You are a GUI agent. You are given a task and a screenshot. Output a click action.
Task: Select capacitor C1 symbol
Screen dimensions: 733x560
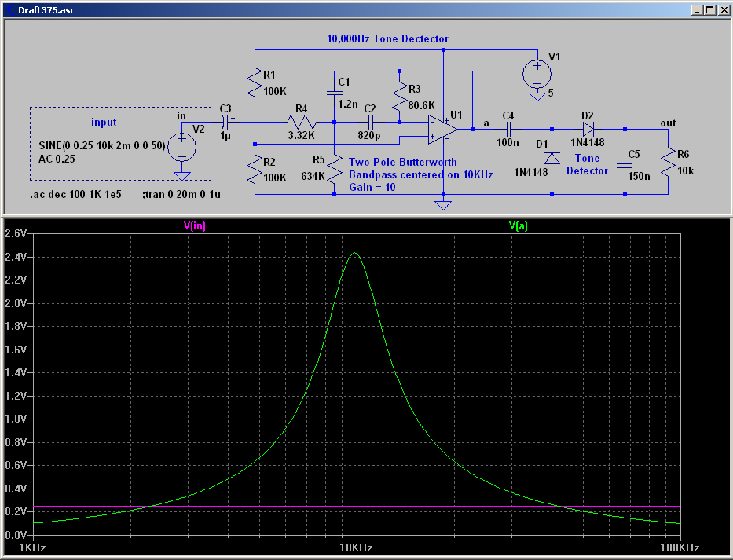coord(334,93)
